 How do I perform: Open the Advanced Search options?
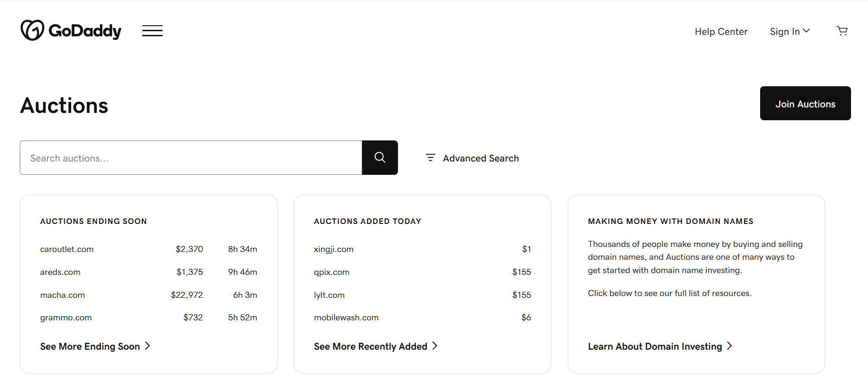[480, 158]
